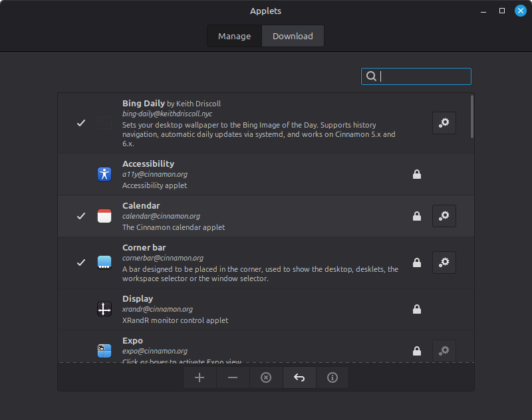The height and width of the screenshot is (420, 532).
Task: Open settings for Bing Daily applet
Action: [x=444, y=123]
